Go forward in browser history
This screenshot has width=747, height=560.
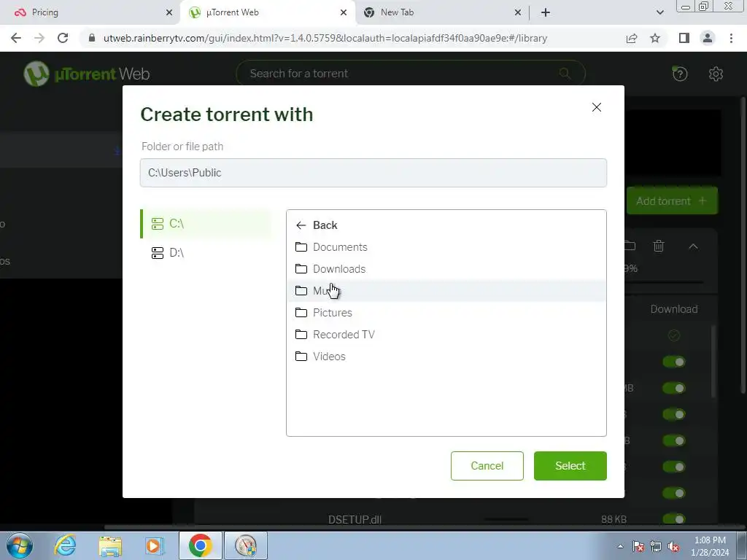tap(39, 38)
